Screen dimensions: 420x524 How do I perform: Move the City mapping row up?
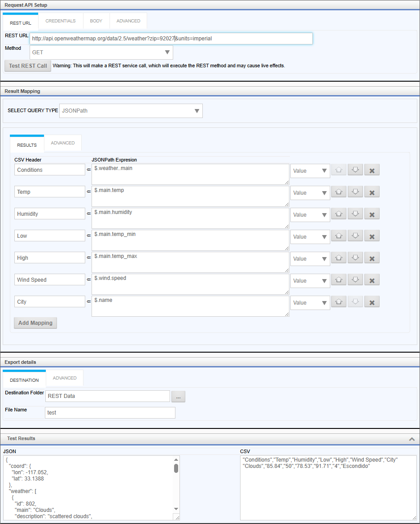point(339,302)
